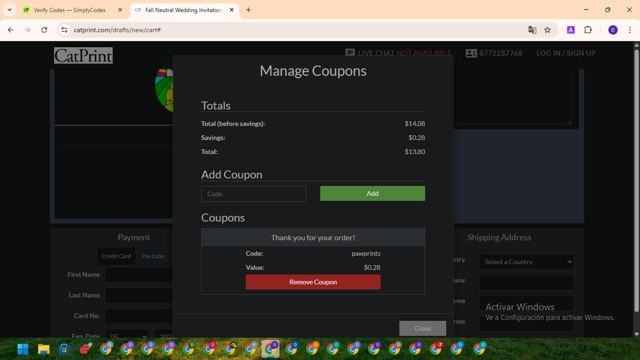Open the Select a Country dropdown
The image size is (640, 360).
pyautogui.click(x=527, y=262)
